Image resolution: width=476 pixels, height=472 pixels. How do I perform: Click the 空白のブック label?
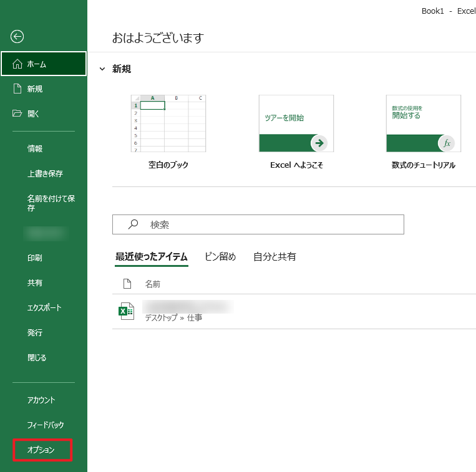coord(168,165)
